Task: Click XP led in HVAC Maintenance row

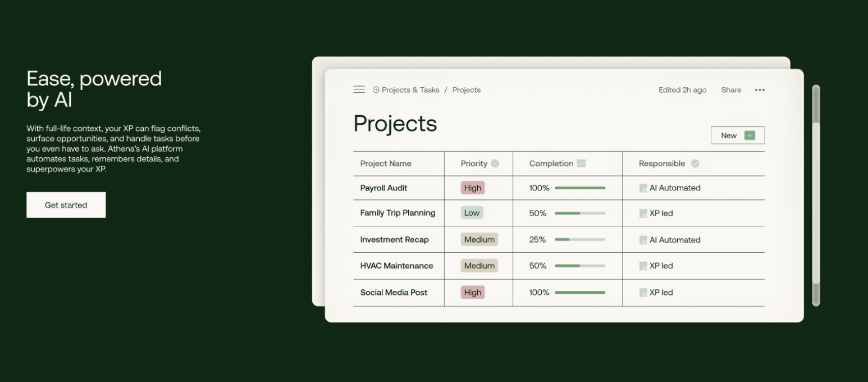Action: pos(661,266)
